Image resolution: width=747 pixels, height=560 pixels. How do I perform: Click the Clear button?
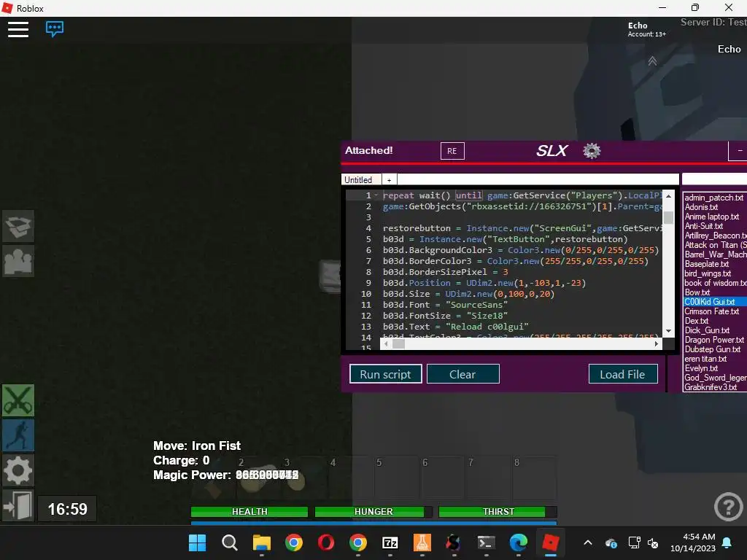[x=462, y=374]
